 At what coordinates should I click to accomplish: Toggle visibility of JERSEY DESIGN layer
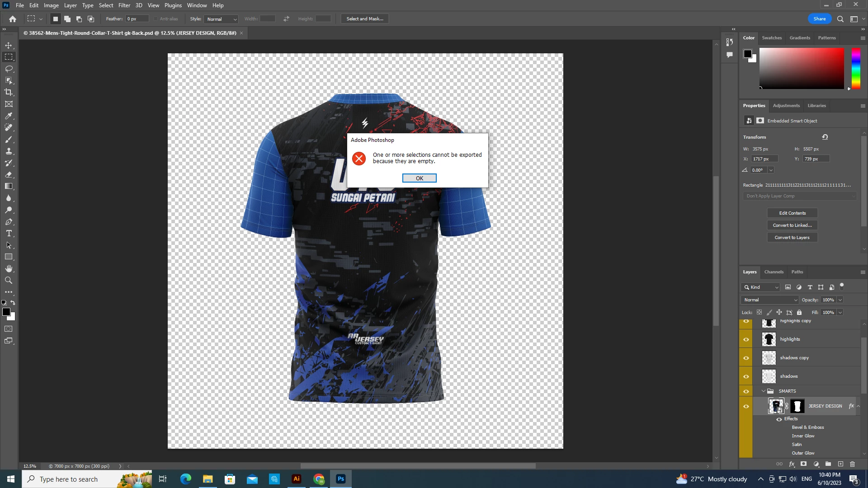pyautogui.click(x=746, y=406)
